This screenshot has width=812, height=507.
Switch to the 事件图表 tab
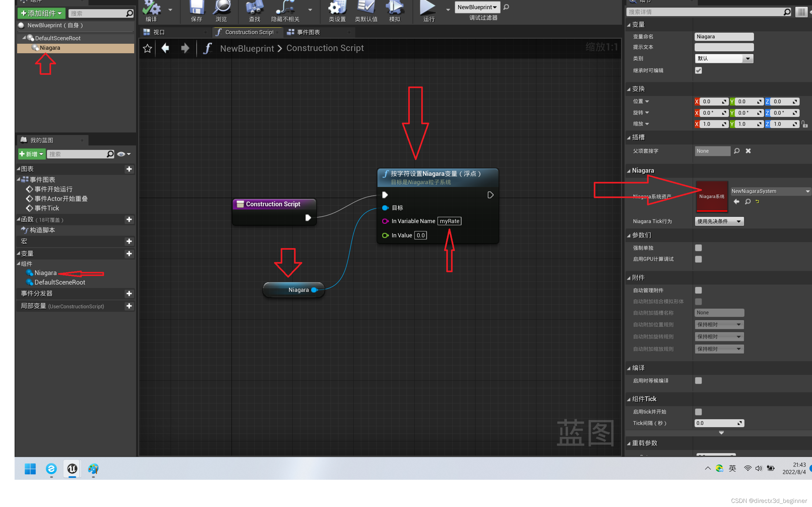308,32
